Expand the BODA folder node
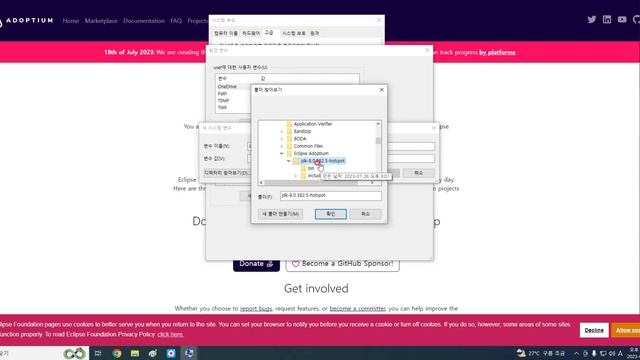Screen dimensions: 640x360 [x=282, y=139]
